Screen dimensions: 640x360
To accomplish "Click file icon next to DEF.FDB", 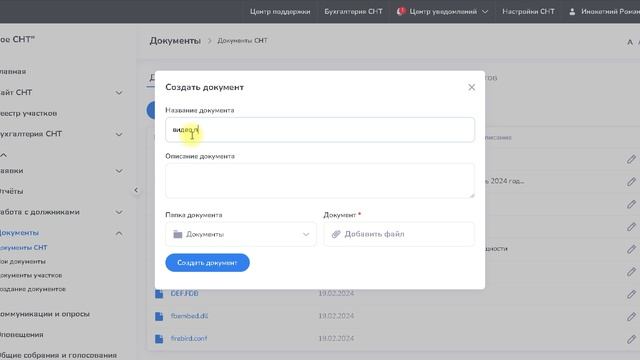I will [x=159, y=293].
